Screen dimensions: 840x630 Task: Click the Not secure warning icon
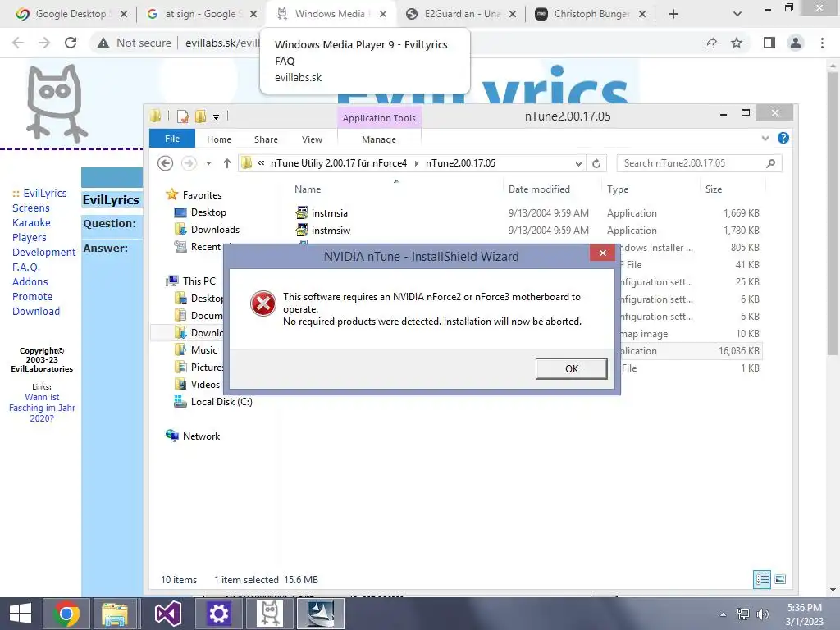pos(103,43)
